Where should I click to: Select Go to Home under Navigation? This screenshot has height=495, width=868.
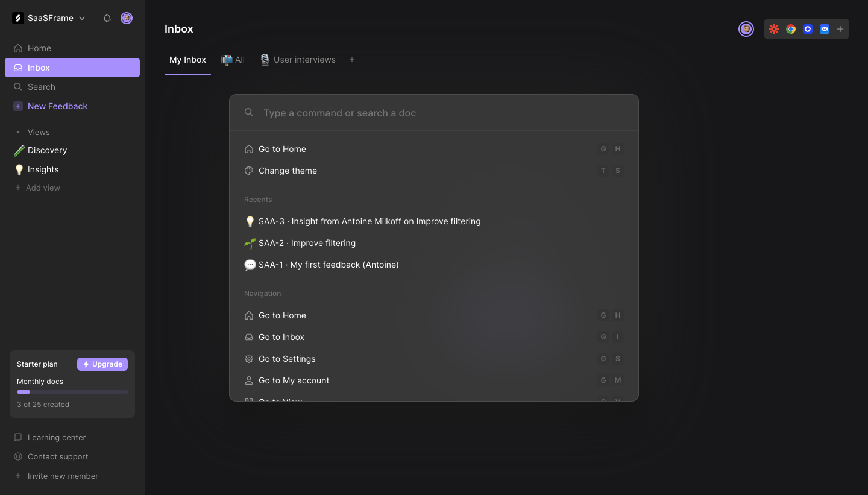click(x=434, y=315)
